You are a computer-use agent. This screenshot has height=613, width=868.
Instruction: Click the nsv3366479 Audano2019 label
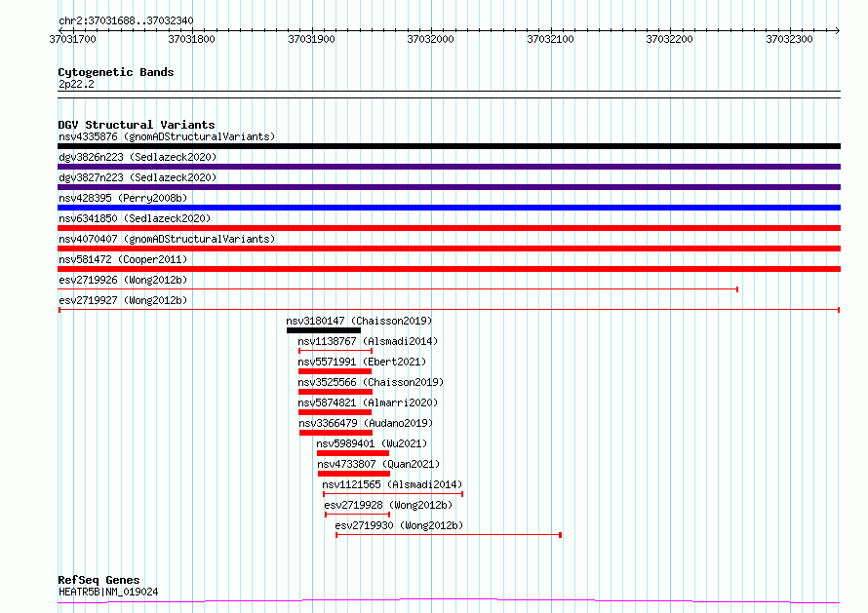tap(366, 423)
